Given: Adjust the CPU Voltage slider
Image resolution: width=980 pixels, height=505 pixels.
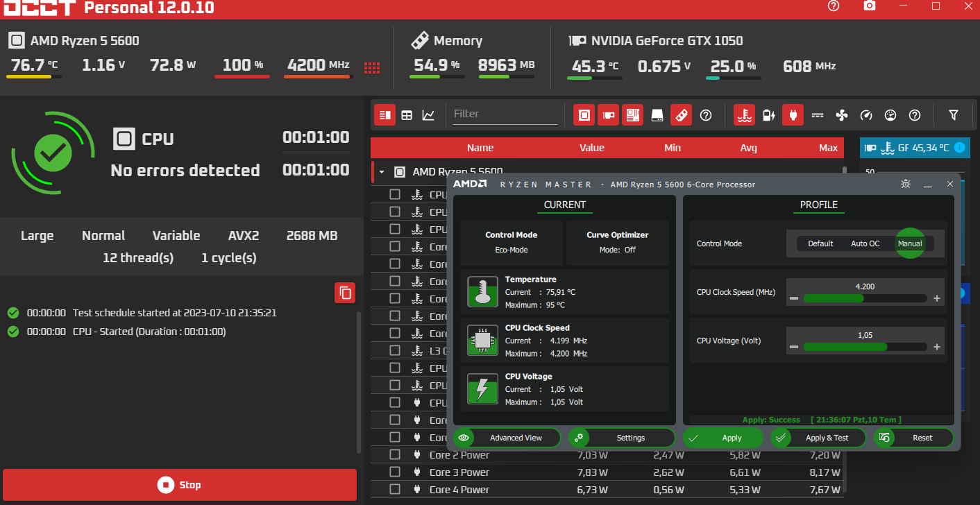Looking at the screenshot, I should [865, 347].
